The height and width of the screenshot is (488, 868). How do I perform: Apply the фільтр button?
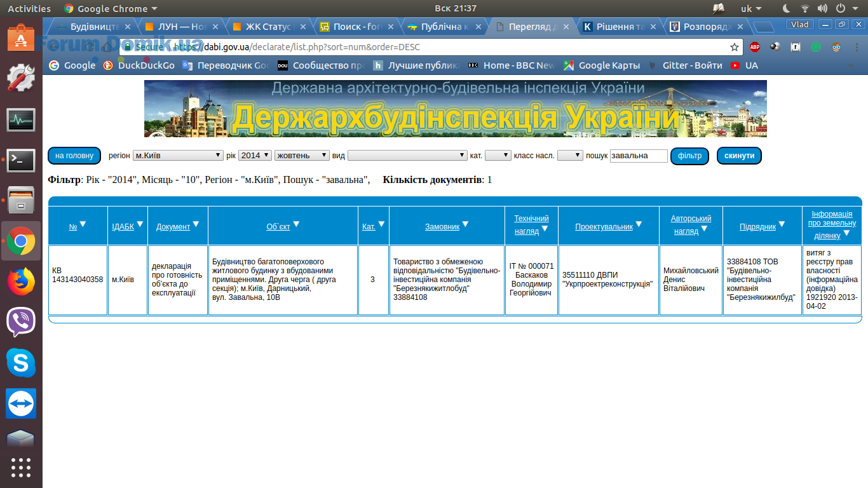689,156
